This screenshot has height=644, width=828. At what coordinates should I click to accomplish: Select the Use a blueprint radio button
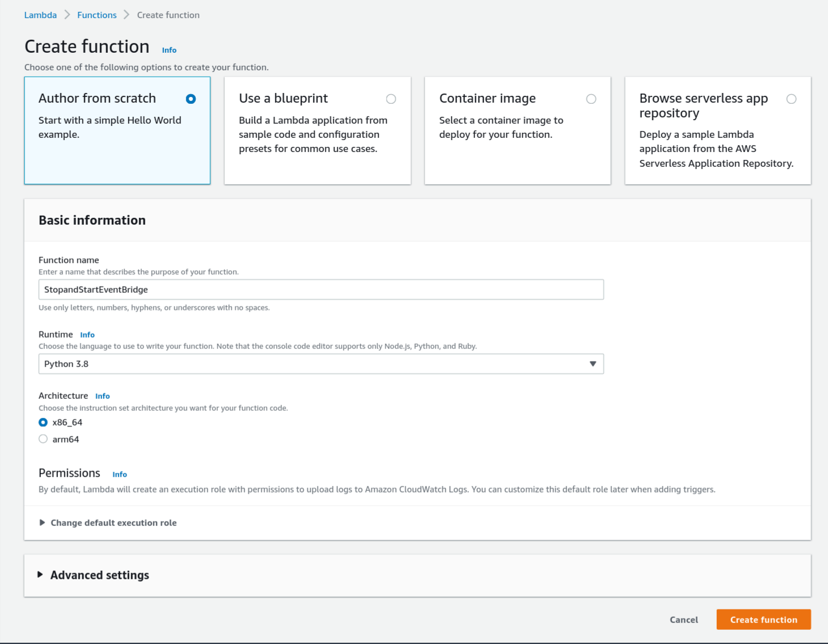(x=391, y=99)
